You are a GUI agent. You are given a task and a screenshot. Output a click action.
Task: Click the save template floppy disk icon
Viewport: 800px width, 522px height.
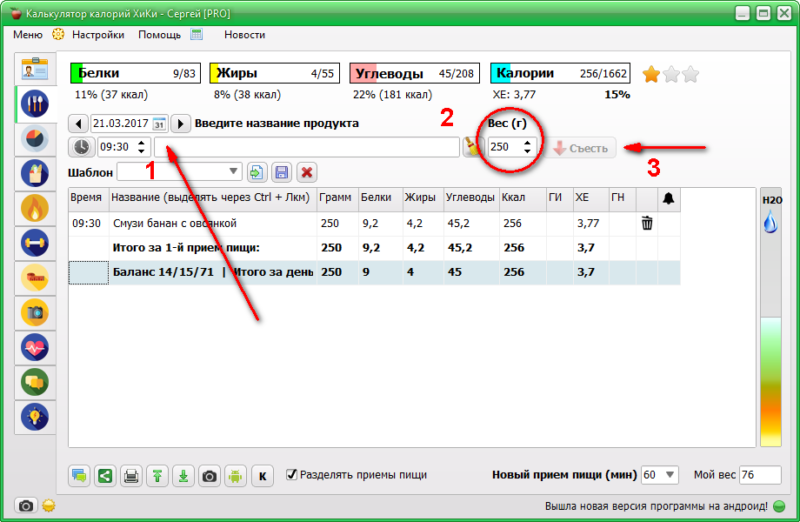coord(282,172)
